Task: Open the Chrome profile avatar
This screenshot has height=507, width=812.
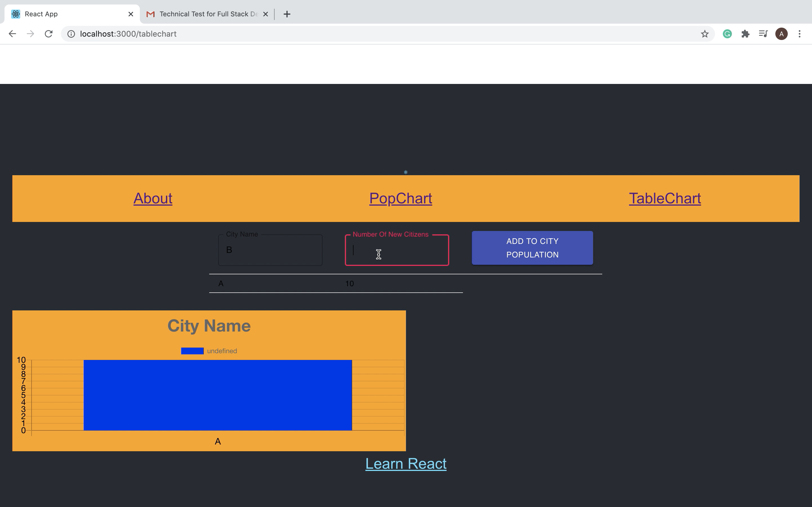Action: click(781, 34)
